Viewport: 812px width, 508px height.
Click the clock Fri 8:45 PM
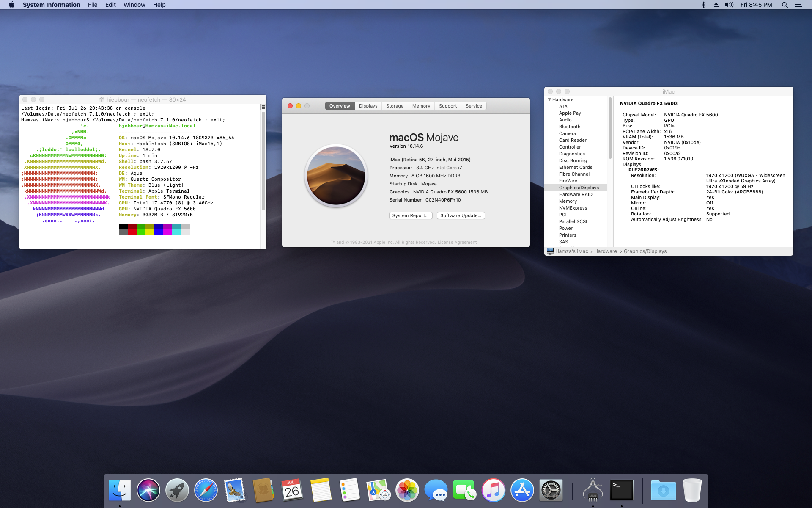click(x=756, y=5)
